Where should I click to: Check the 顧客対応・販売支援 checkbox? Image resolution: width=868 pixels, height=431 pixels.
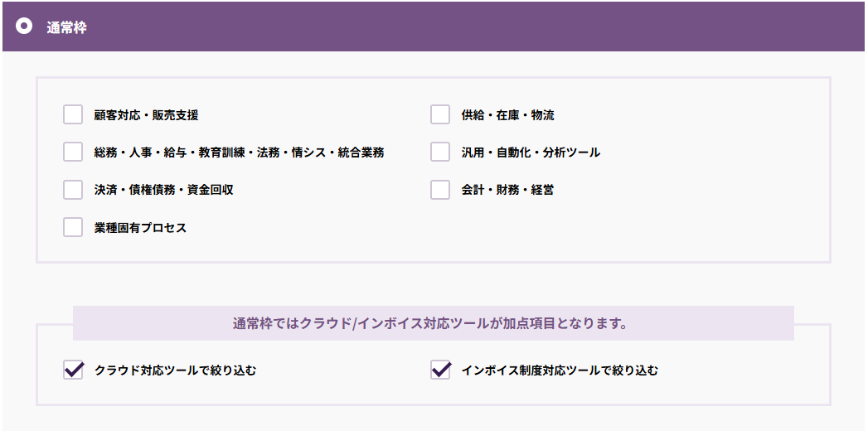coord(73,115)
